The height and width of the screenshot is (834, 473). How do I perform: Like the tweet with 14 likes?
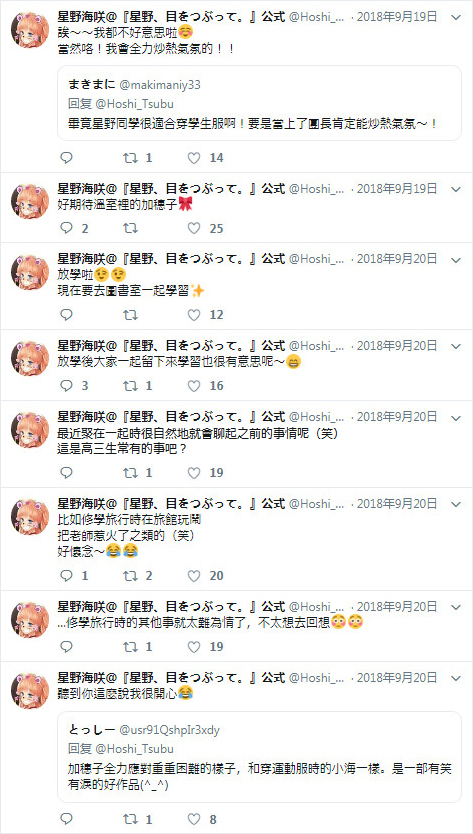195,158
